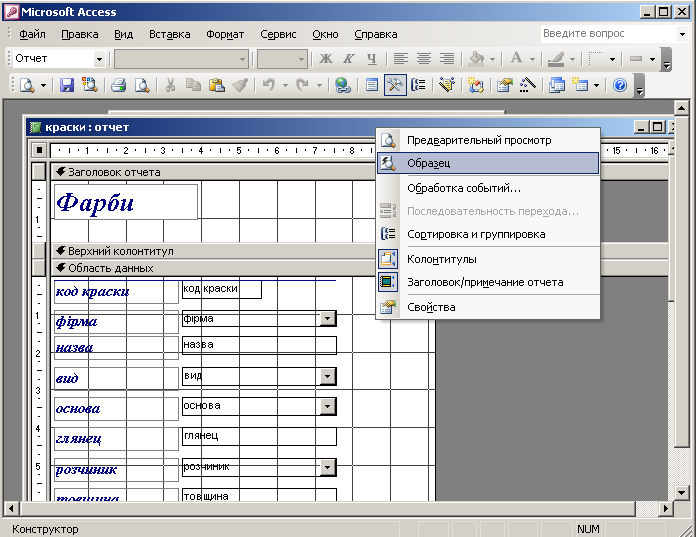This screenshot has width=696, height=537.
Task: Select Сортировка и группировка menu entry
Action: coord(488,234)
